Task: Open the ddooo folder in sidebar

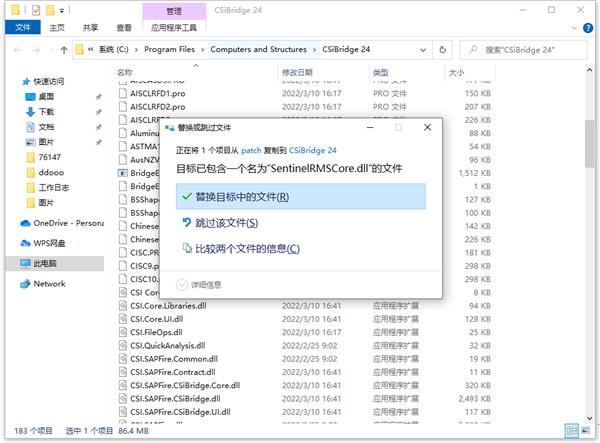Action: (51, 172)
